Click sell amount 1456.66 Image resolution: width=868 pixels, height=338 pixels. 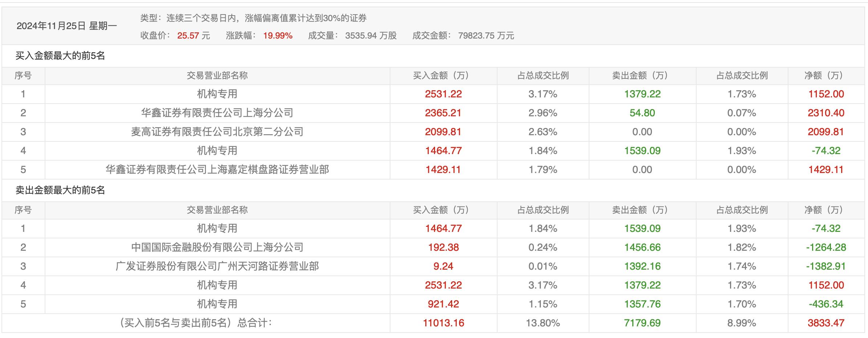[642, 248]
